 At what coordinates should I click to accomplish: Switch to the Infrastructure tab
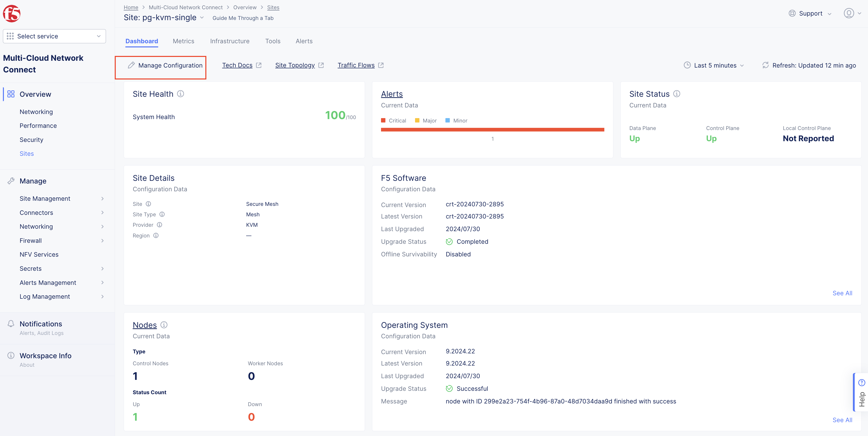point(229,41)
